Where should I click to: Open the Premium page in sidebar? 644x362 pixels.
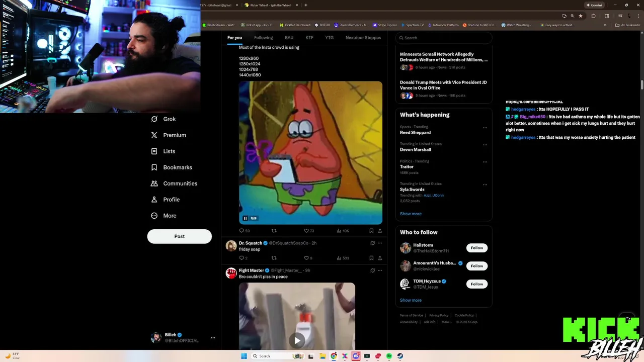[x=169, y=135]
